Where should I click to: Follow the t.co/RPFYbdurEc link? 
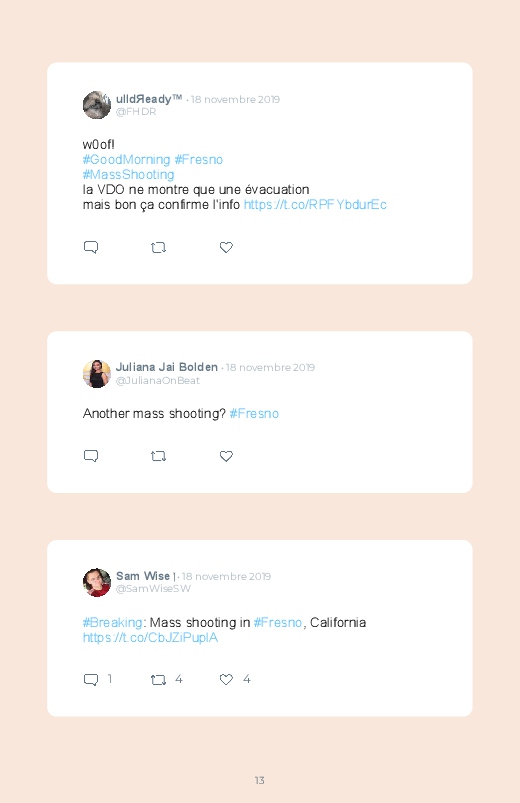coord(315,205)
